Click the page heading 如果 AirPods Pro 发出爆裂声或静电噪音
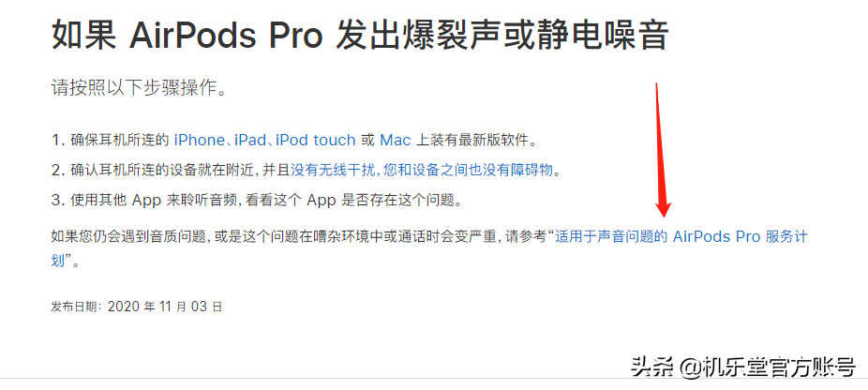The image size is (868, 390). 360,35
